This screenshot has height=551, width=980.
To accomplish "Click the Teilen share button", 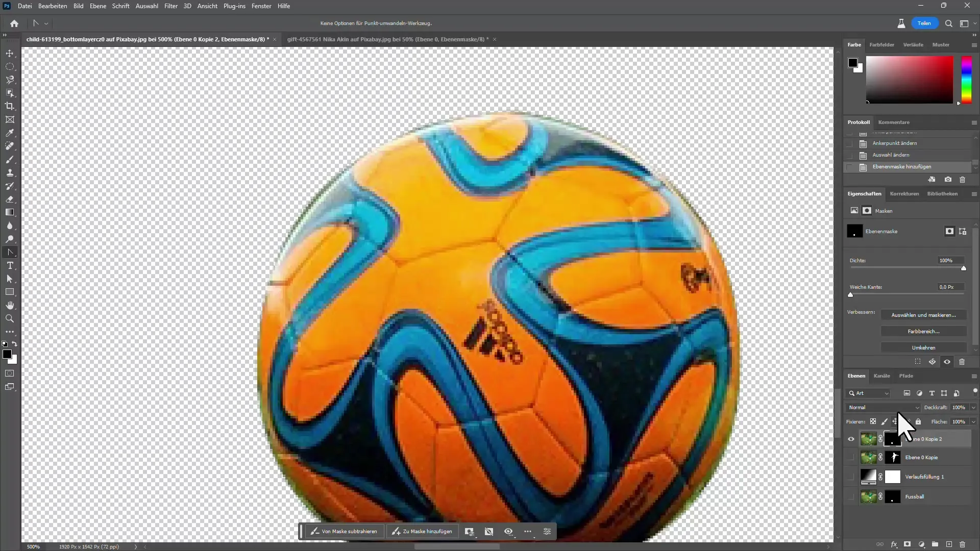I will (x=924, y=23).
